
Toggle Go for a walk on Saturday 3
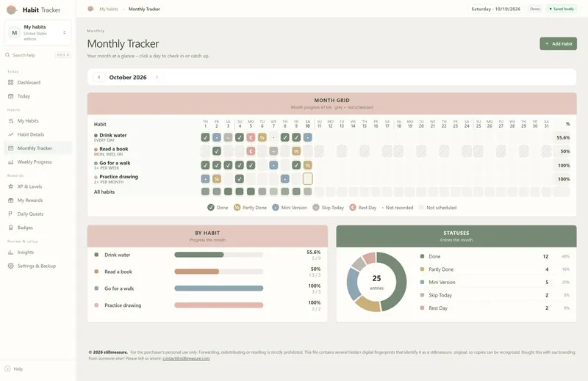coord(228,165)
